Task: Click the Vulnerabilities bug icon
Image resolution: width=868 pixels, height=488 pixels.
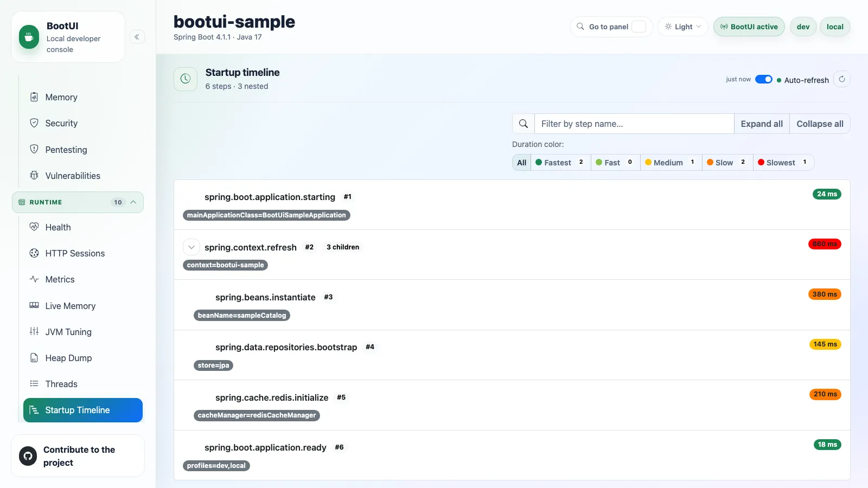Action: (34, 175)
